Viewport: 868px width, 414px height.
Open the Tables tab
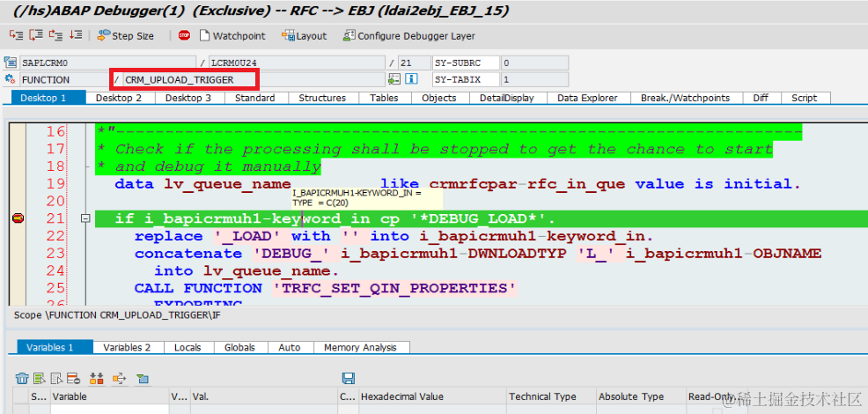pyautogui.click(x=384, y=98)
